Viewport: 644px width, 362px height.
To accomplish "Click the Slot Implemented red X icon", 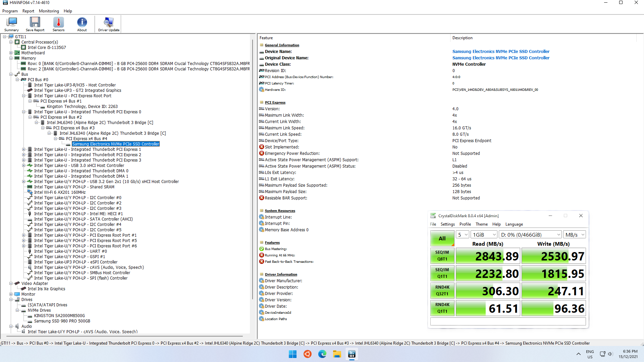I will pyautogui.click(x=262, y=147).
